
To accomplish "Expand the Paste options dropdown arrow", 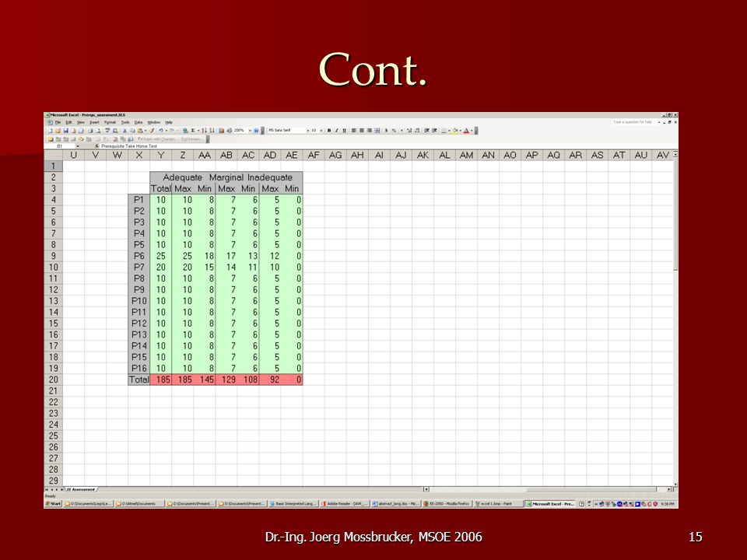I will point(146,131).
